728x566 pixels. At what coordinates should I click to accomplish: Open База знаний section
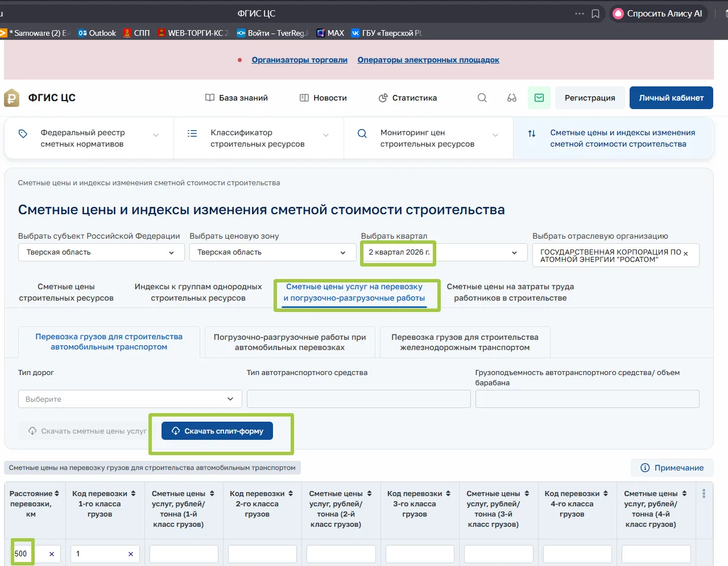click(237, 98)
